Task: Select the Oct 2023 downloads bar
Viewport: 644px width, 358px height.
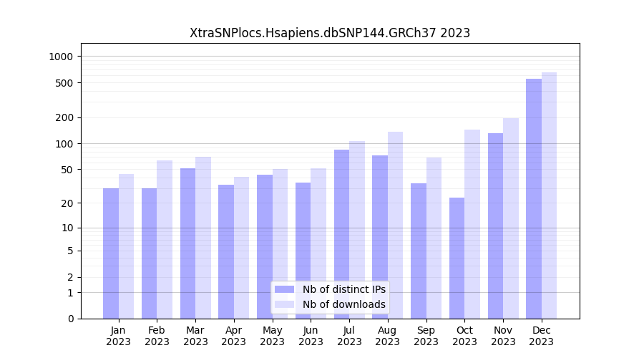Action: [x=472, y=224]
